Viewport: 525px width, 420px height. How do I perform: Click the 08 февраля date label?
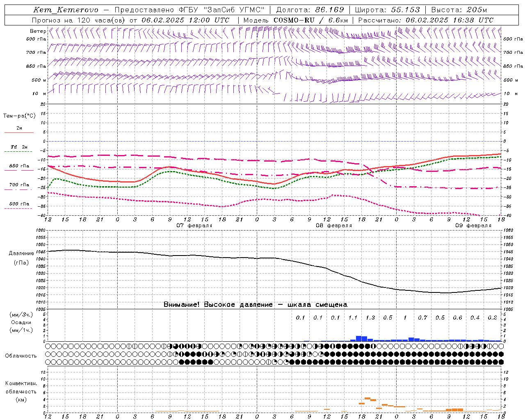click(334, 226)
